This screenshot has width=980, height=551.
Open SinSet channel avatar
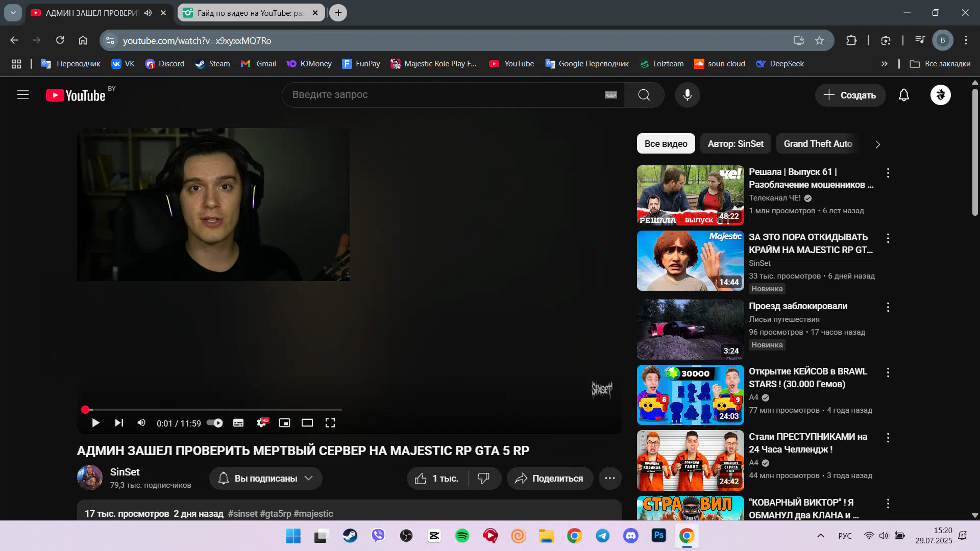[x=90, y=478]
